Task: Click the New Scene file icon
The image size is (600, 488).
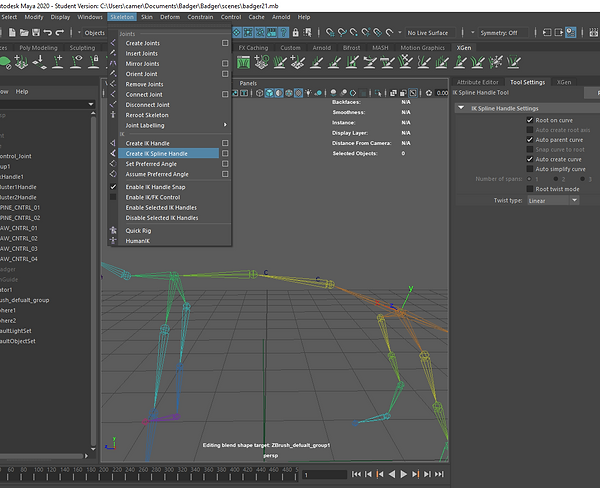Action: point(12,33)
